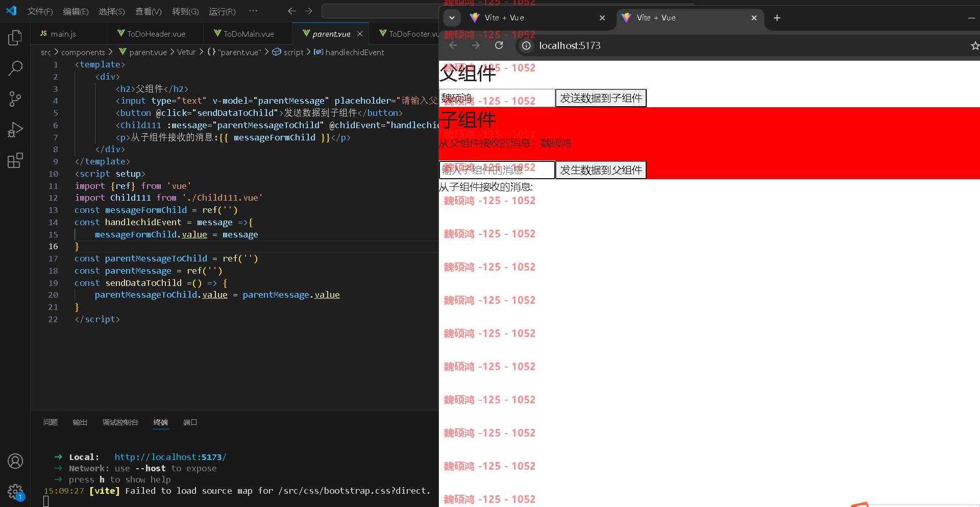
Task: Open http://localhost:5173/ link in terminal
Action: click(170, 457)
